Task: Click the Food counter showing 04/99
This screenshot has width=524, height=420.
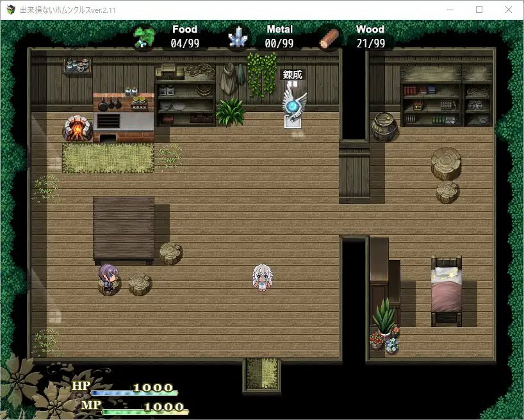Action: click(184, 44)
